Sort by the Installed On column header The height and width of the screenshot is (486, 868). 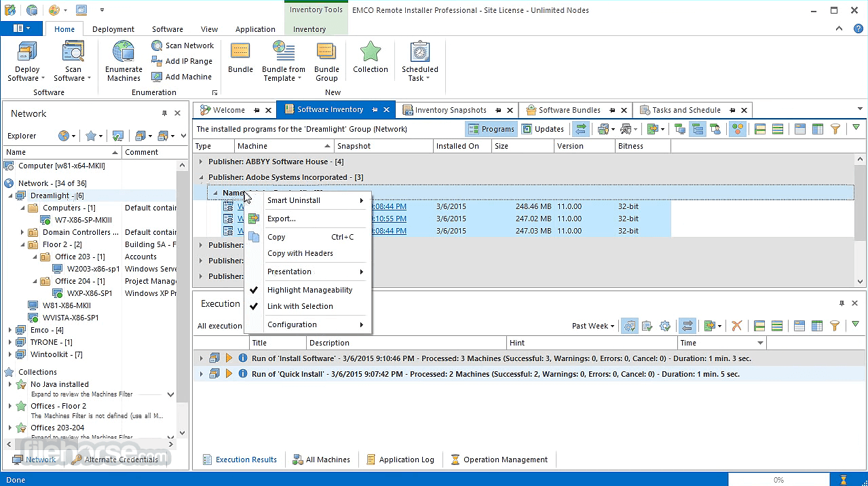[461, 146]
